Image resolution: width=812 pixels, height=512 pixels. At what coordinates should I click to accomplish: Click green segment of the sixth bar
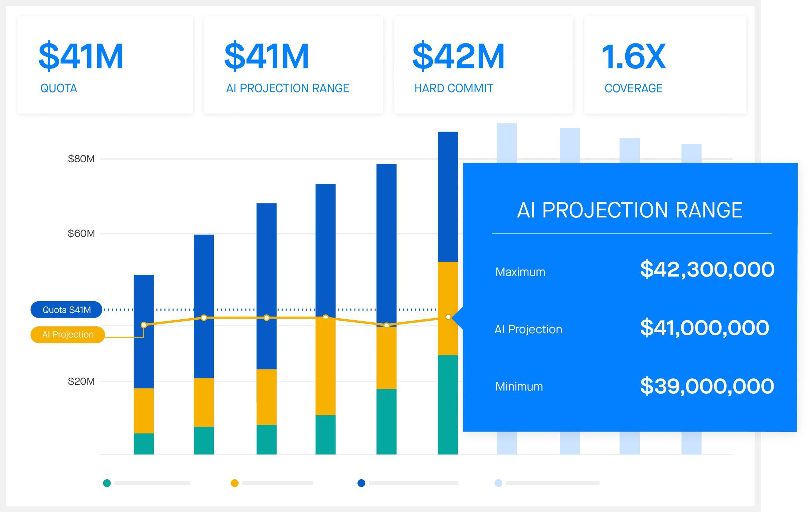pyautogui.click(x=448, y=405)
